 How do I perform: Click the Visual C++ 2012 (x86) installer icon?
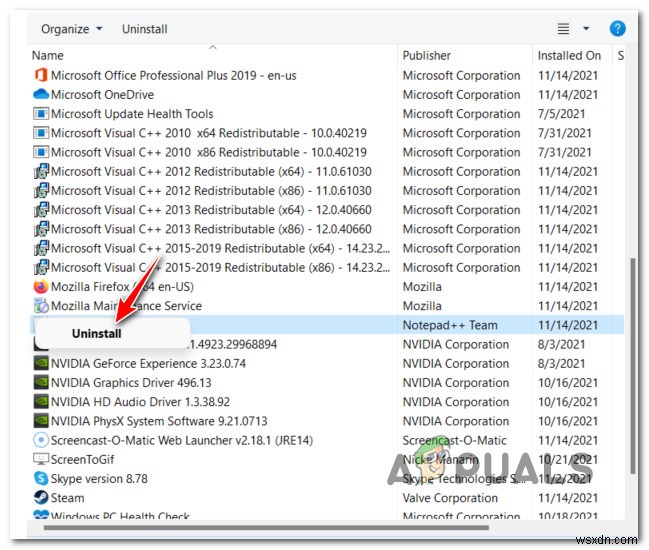coord(41,190)
